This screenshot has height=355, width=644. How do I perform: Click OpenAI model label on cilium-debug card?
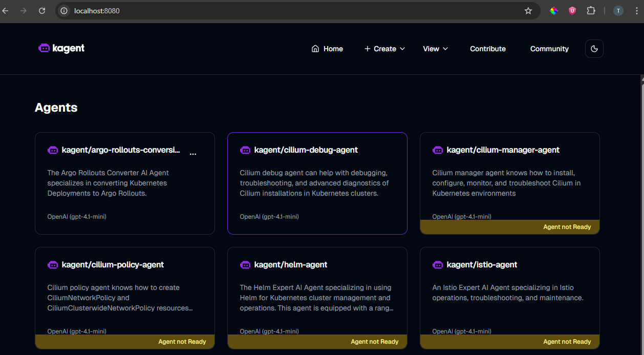pos(269,217)
